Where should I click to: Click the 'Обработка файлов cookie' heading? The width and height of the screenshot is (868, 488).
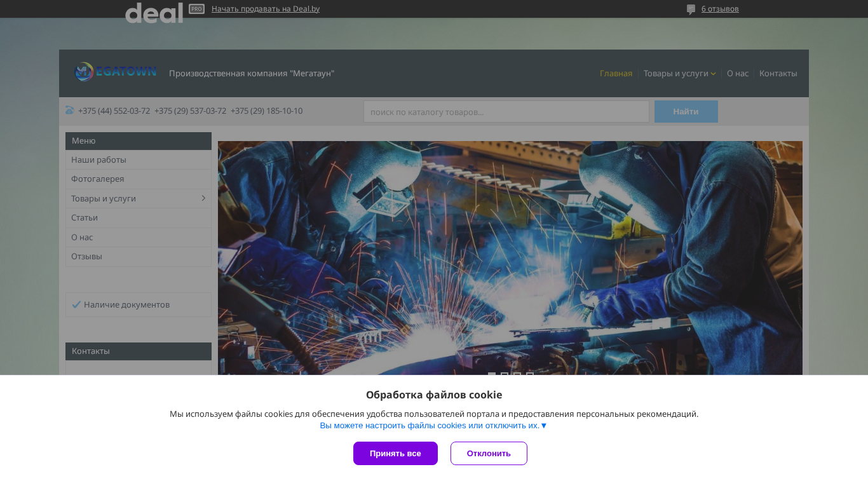tap(434, 395)
